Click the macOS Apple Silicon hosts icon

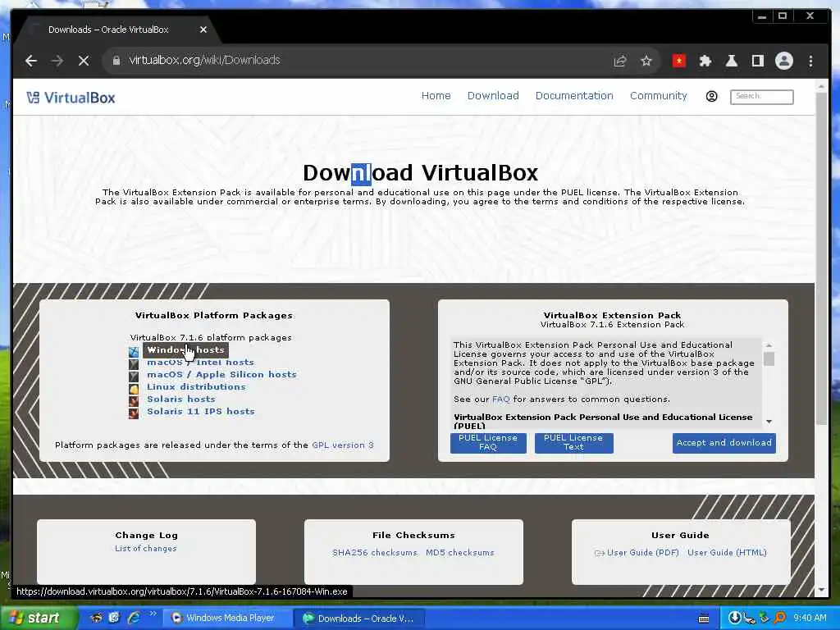click(x=134, y=376)
